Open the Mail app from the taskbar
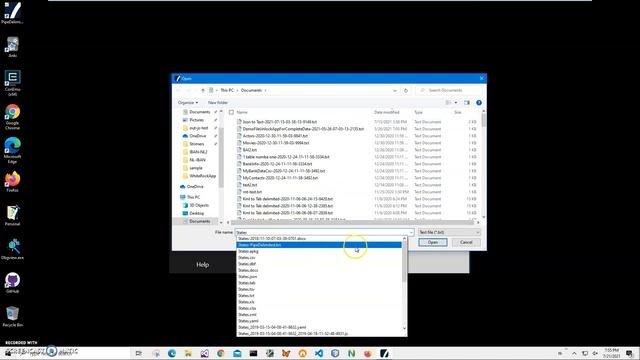The width and height of the screenshot is (640, 360). [x=237, y=353]
